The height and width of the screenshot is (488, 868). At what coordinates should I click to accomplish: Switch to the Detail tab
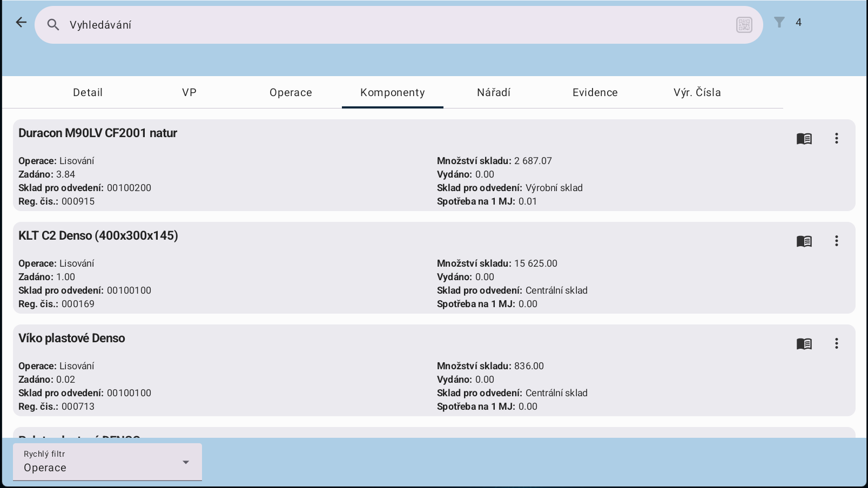pos(88,92)
